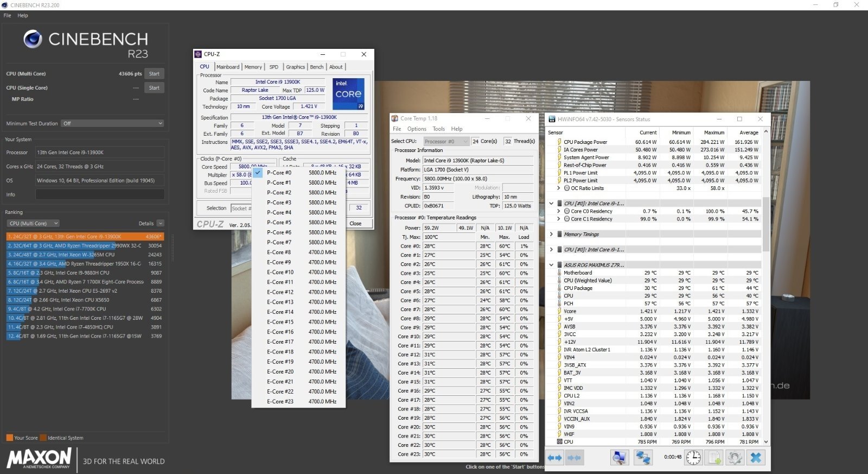Click the Cinebench Info input field
This screenshot has width=868, height=474.
pos(100,194)
